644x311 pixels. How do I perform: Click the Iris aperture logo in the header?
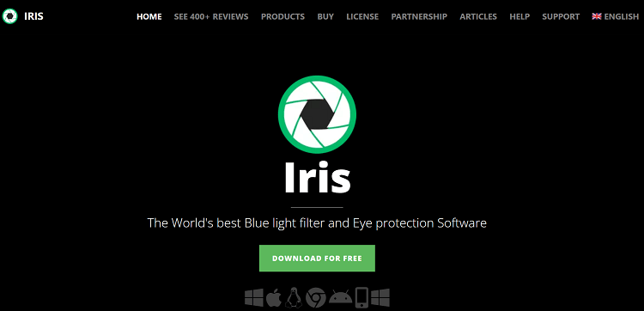coord(9,16)
